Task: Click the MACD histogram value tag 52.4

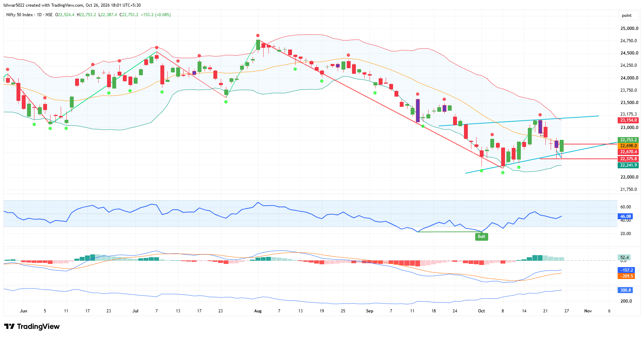Action: (x=624, y=258)
